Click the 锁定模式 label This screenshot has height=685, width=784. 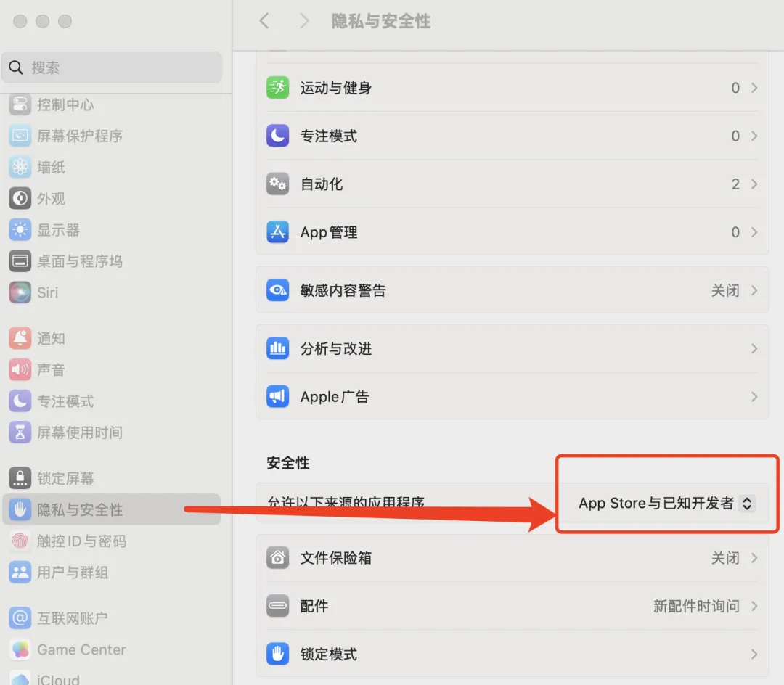click(329, 654)
